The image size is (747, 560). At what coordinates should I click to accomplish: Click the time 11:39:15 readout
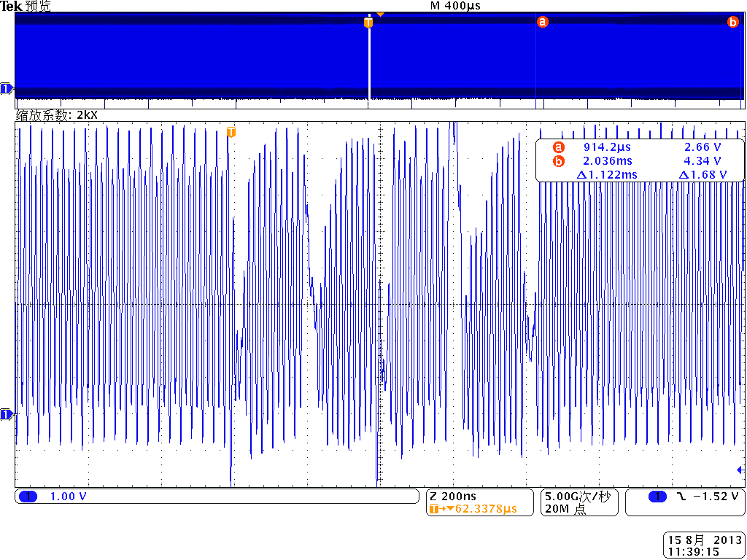pyautogui.click(x=693, y=552)
